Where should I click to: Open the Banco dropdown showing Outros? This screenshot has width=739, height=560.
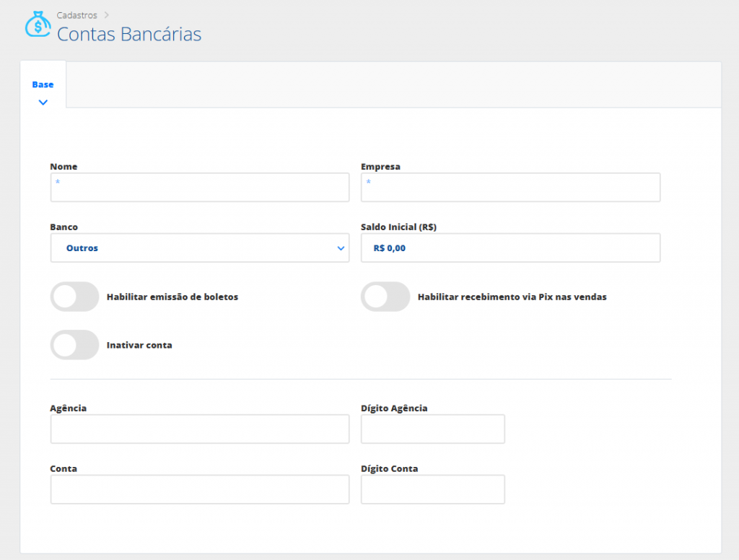pos(200,248)
